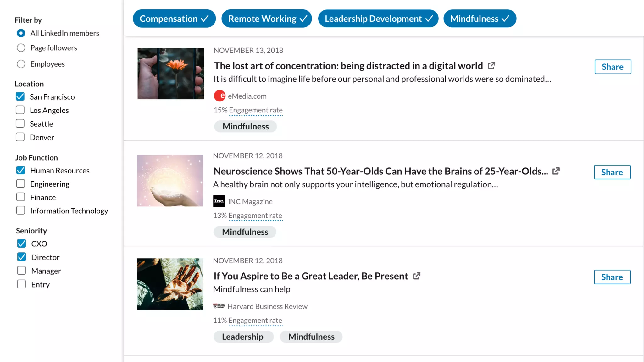Toggle the Mindfulness topic pill at top
Image resolution: width=644 pixels, height=362 pixels.
(x=480, y=19)
